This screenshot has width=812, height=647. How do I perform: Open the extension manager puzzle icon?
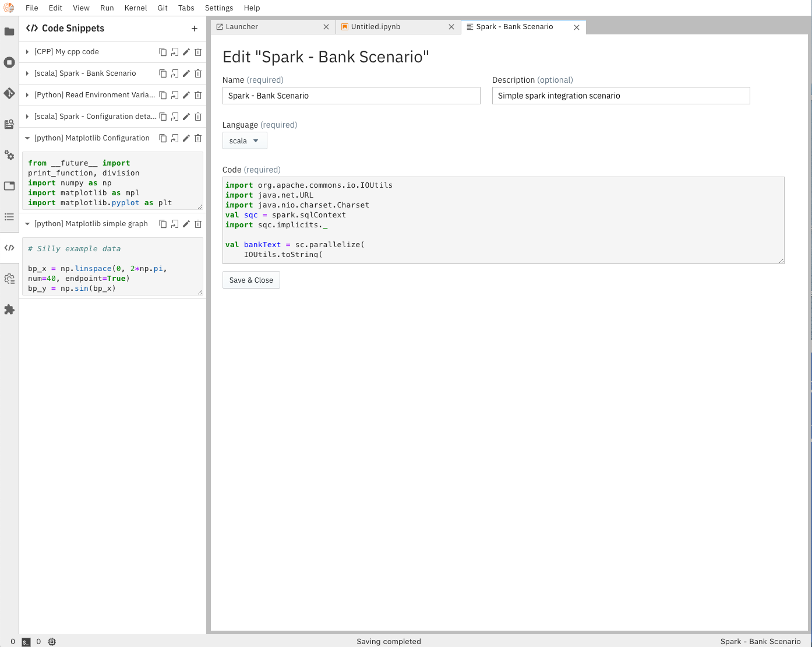click(x=9, y=310)
